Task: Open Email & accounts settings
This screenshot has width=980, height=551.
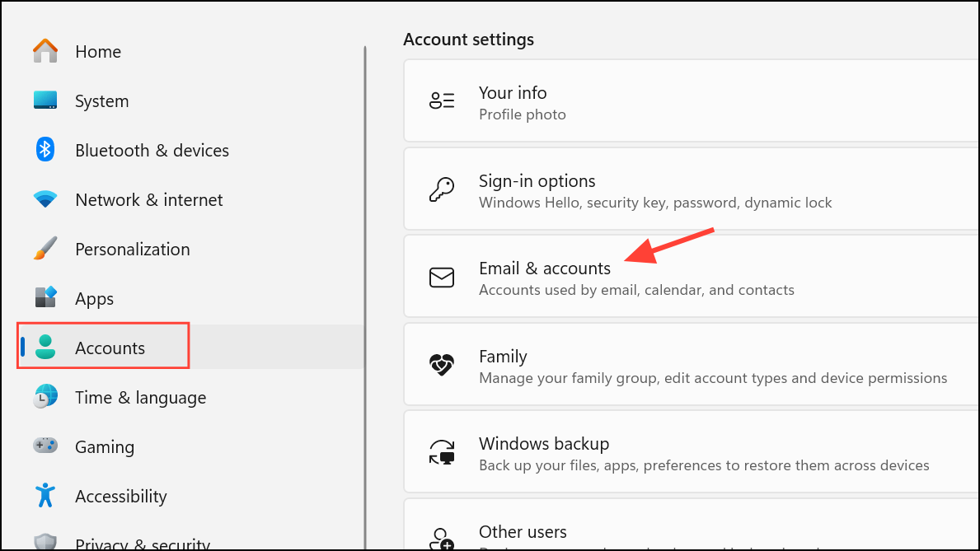Action: click(x=692, y=276)
